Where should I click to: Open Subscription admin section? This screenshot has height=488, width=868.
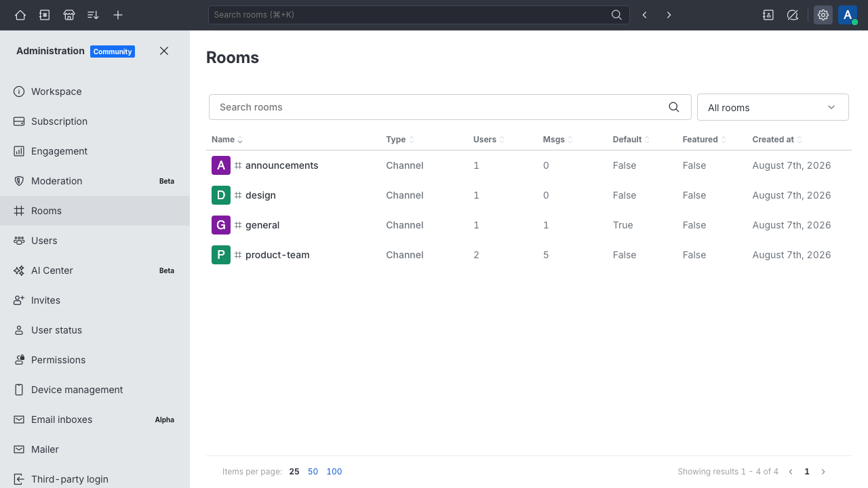coord(95,121)
